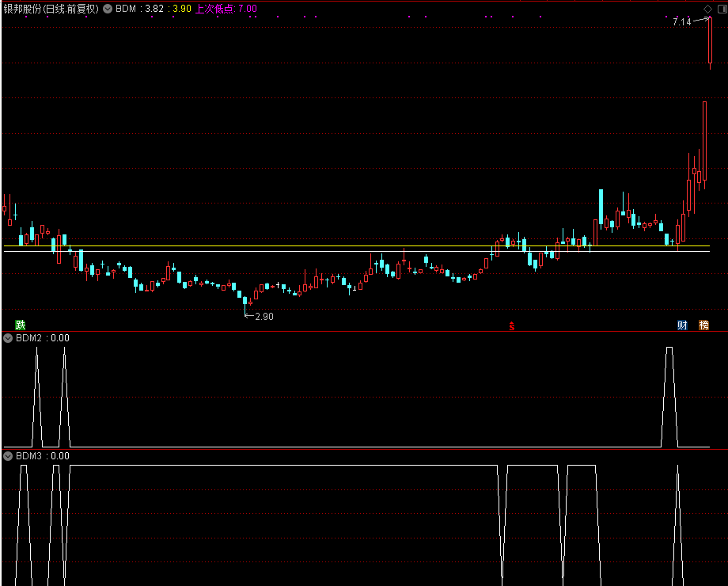Click the red $ marker on timeline
This screenshot has height=586, width=728.
point(511,325)
